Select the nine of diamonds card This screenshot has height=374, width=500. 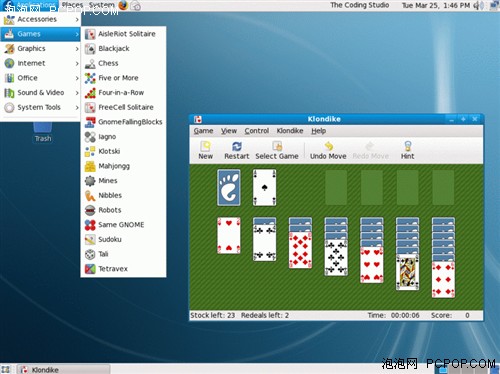point(300,250)
